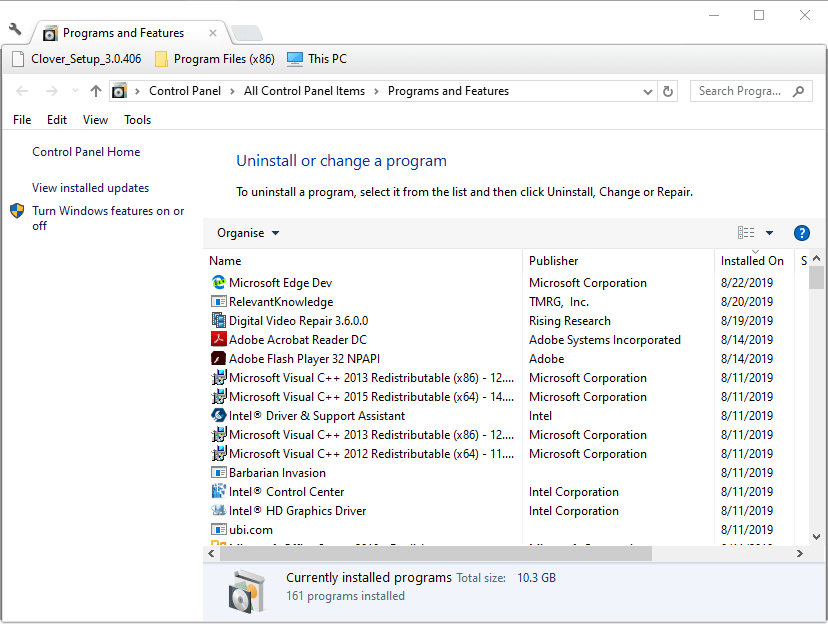Open the view options dropdown arrow
Screen dimensions: 828x624
coord(769,233)
